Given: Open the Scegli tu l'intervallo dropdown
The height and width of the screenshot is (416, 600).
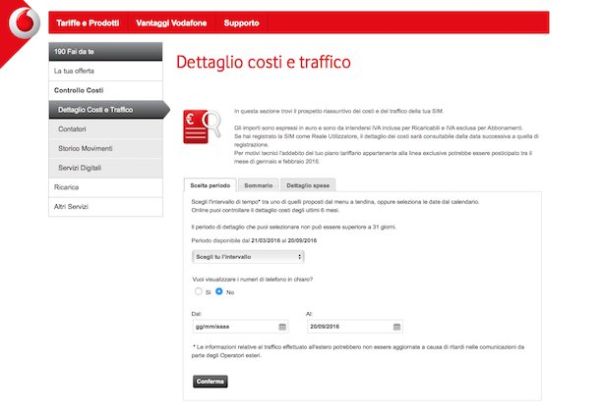Looking at the screenshot, I should click(x=247, y=256).
